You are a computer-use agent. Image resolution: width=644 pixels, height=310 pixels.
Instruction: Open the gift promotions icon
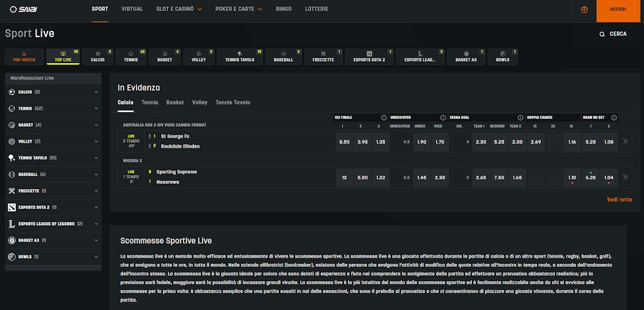coord(584,10)
